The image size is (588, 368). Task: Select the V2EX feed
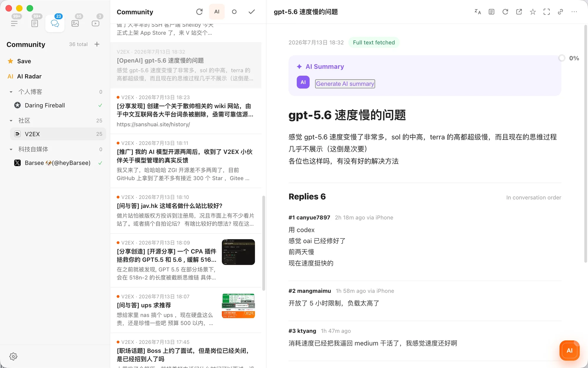click(58, 134)
